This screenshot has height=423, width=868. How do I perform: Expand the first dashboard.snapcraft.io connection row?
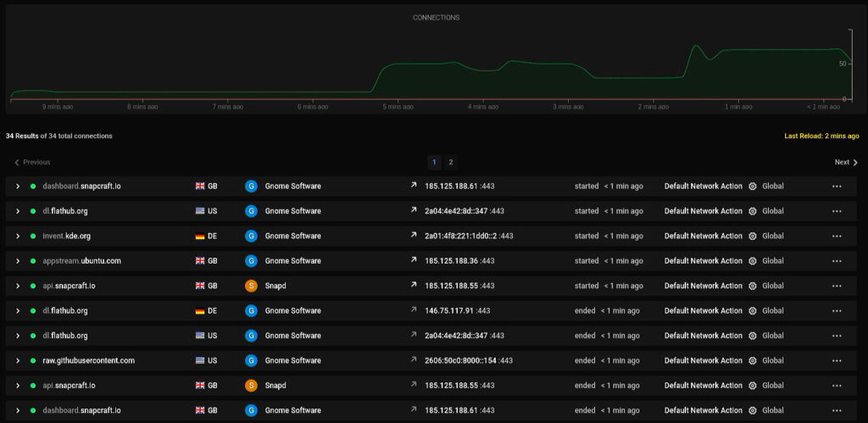[17, 186]
